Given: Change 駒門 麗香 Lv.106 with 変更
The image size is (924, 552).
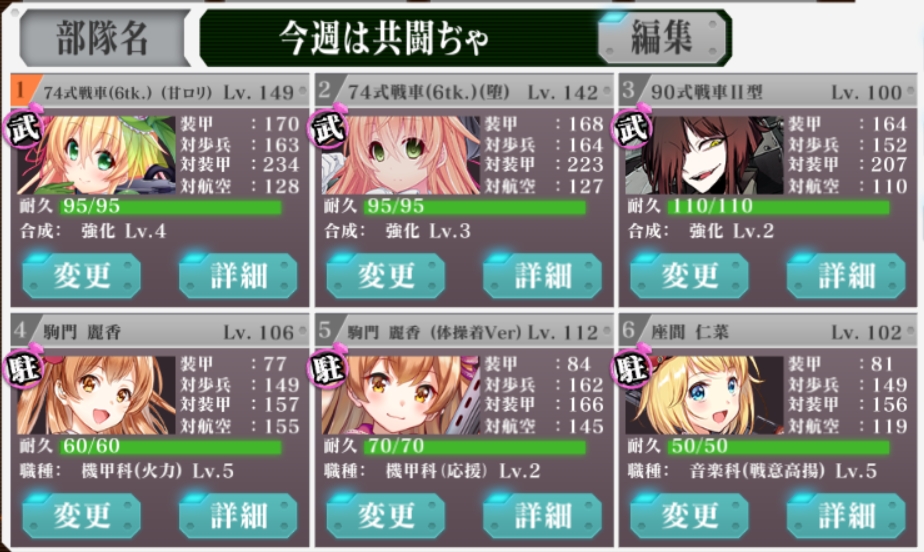Looking at the screenshot, I should (81, 515).
